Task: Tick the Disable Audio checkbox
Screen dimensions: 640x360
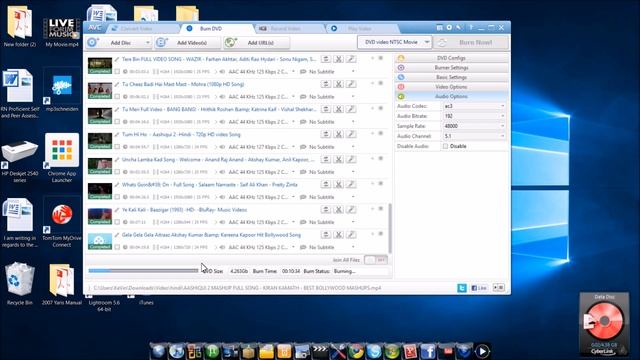Action: (x=446, y=146)
